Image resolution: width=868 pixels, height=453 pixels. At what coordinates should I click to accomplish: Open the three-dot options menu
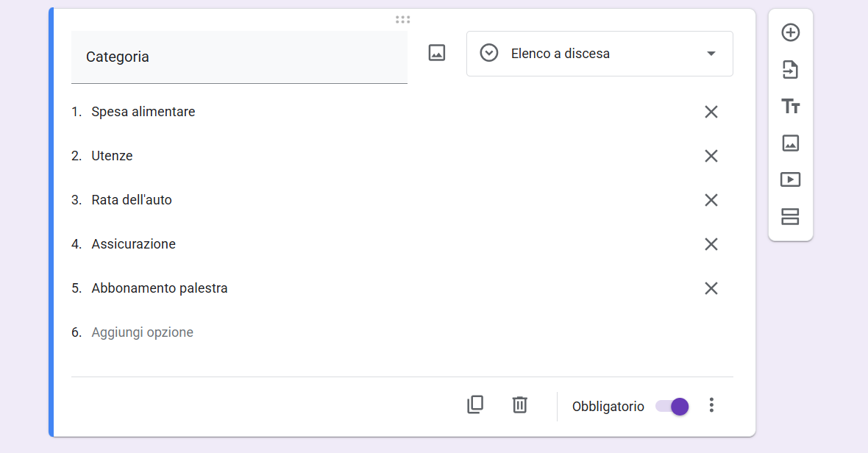click(x=711, y=405)
